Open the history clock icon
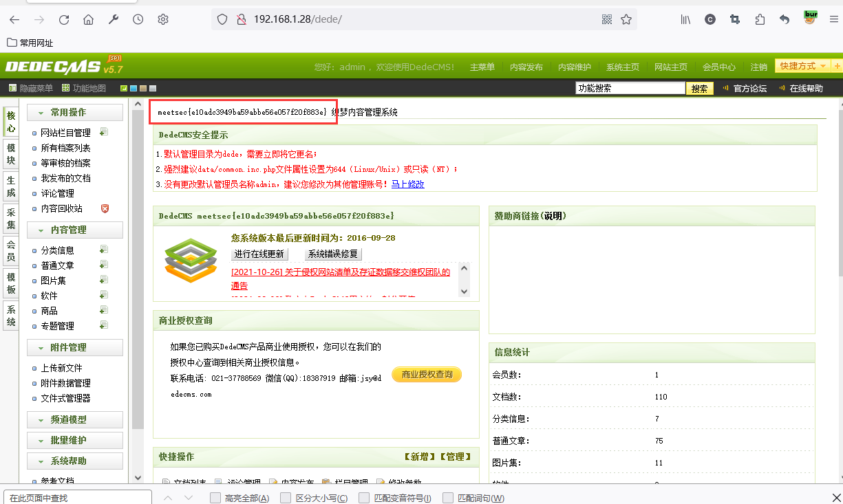 (x=138, y=20)
